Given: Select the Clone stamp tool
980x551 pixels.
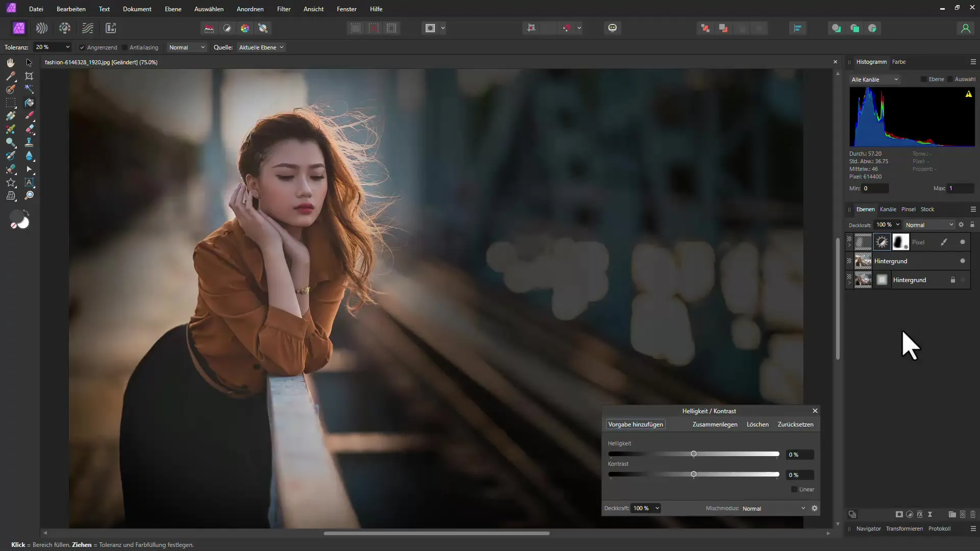Looking at the screenshot, I should (29, 142).
